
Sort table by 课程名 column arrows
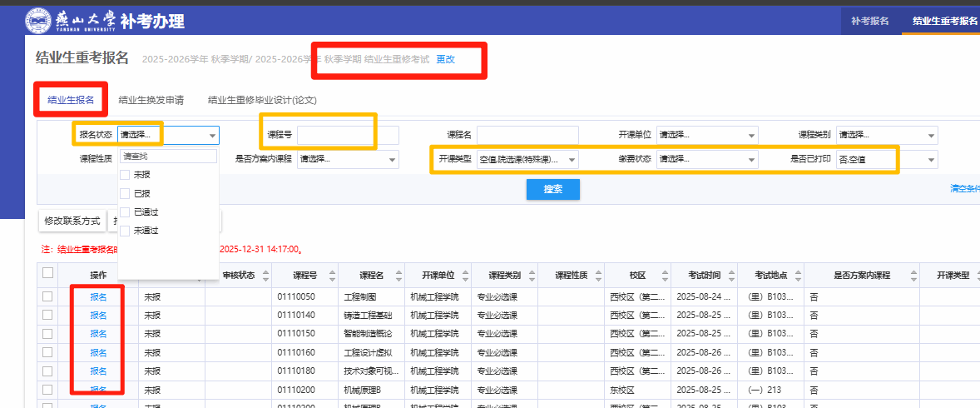pyautogui.click(x=398, y=276)
